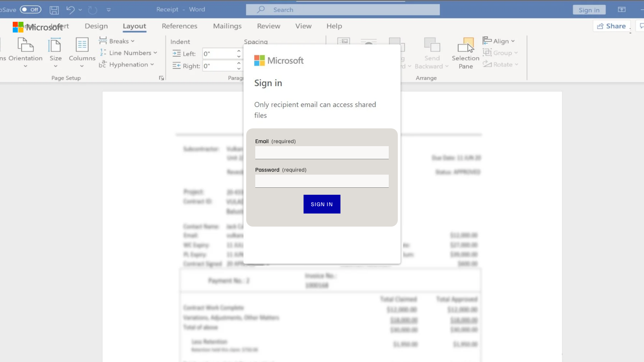This screenshot has width=644, height=362.
Task: Click the Undo arrow icon
Action: click(x=70, y=10)
